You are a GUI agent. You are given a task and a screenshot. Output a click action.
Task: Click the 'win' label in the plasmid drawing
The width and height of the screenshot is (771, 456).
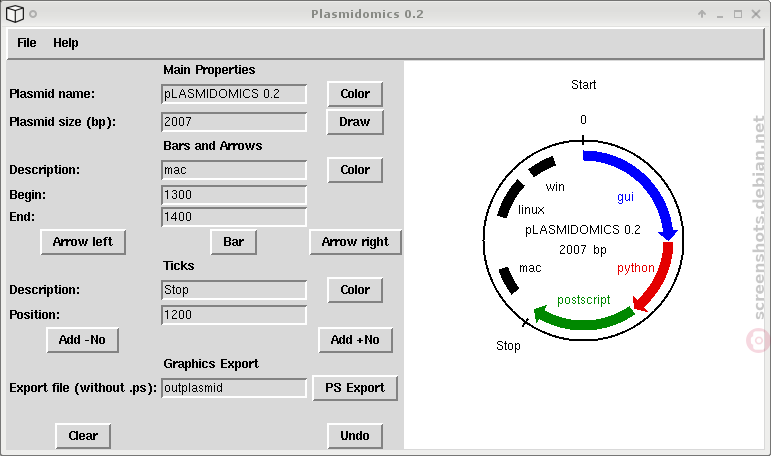(x=555, y=187)
